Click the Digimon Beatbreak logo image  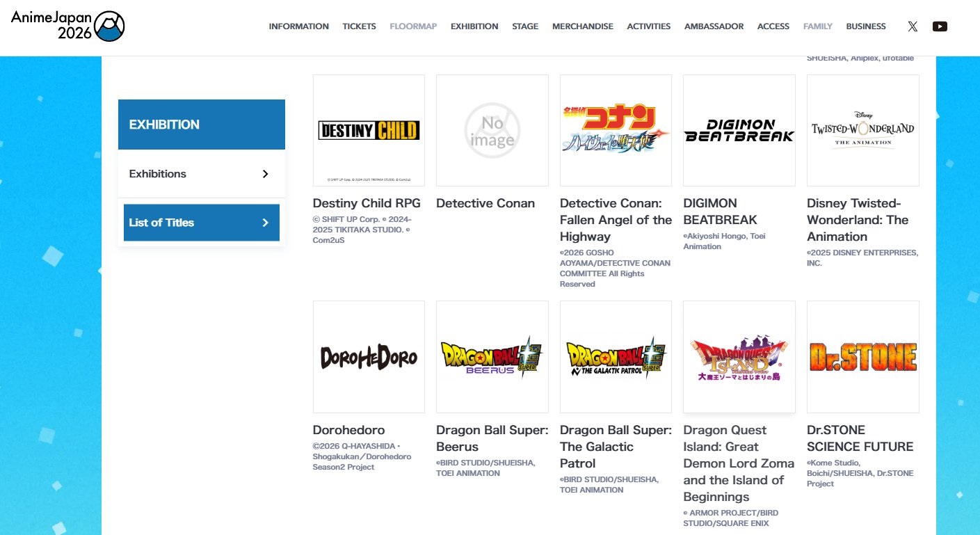tap(739, 130)
